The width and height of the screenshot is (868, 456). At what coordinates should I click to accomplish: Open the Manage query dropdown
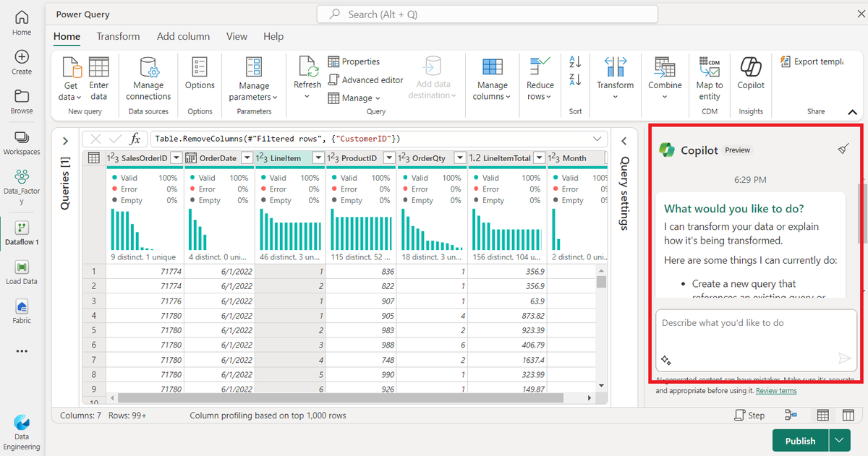coord(354,98)
